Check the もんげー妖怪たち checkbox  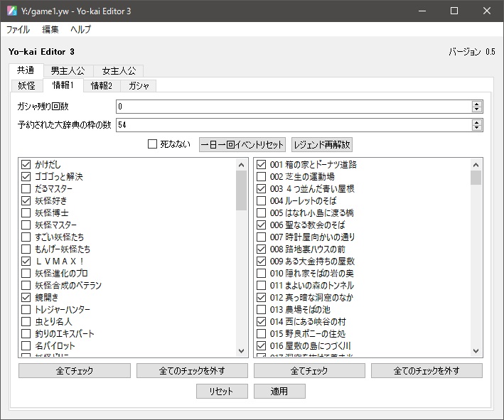click(26, 249)
